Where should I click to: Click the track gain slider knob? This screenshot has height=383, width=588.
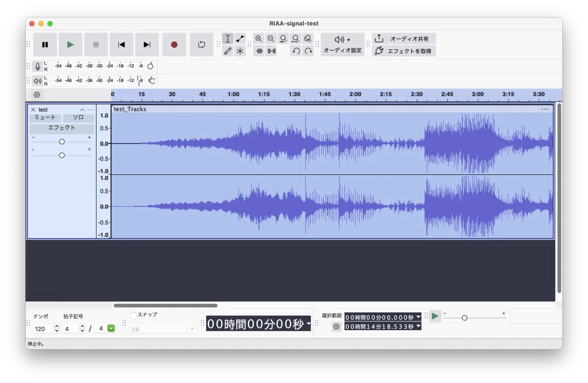tap(62, 142)
